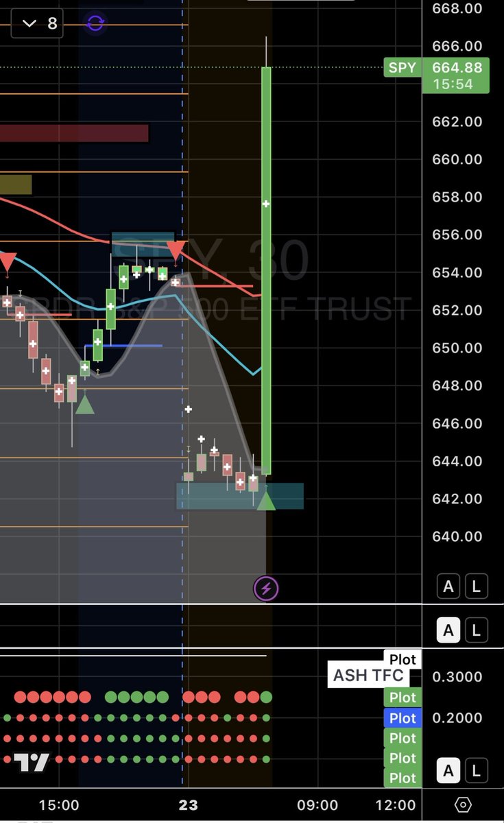Click the 668.00 price axis label
Screen dimensions: 504x823
coord(457,9)
